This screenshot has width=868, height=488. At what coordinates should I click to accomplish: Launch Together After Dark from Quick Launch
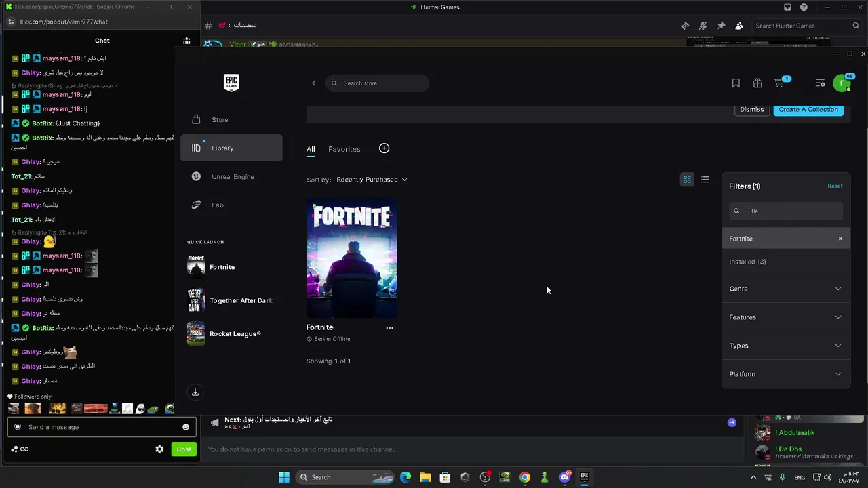tap(230, 300)
